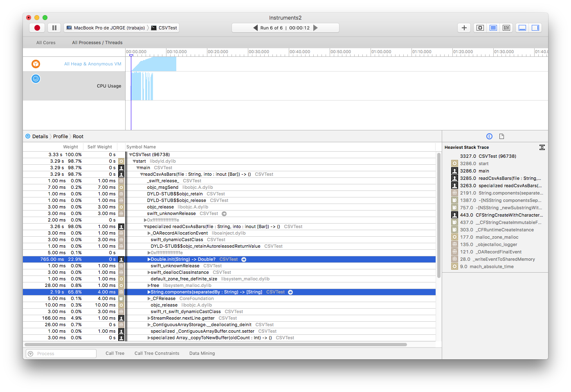The width and height of the screenshot is (571, 392).
Task: Collapse readCsvAsBars(file : String row
Action: (x=142, y=174)
